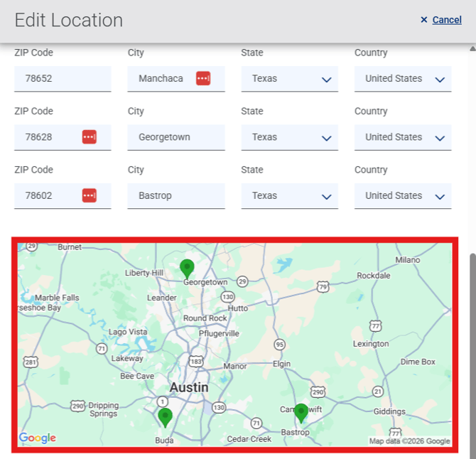Click the green map pin near Bastrop
This screenshot has height=459, width=476.
click(301, 412)
